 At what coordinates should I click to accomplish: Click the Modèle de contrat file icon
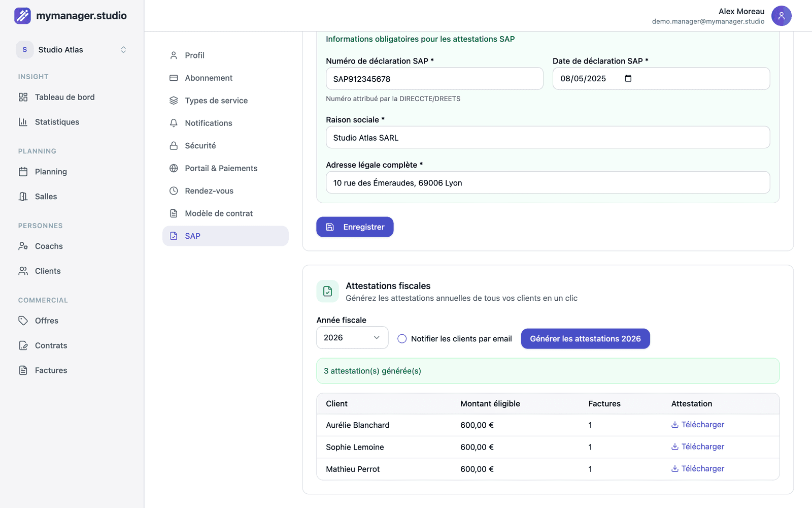point(174,213)
